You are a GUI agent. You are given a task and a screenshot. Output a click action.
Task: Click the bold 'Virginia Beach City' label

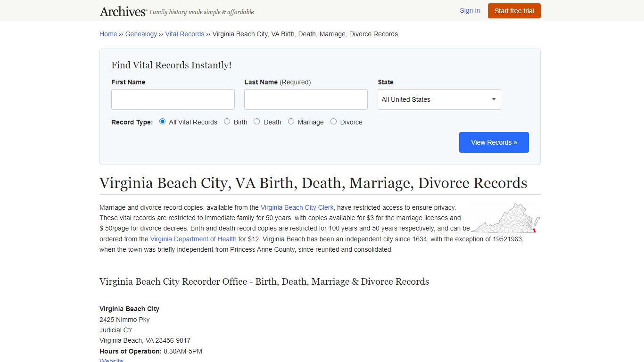[129, 309]
